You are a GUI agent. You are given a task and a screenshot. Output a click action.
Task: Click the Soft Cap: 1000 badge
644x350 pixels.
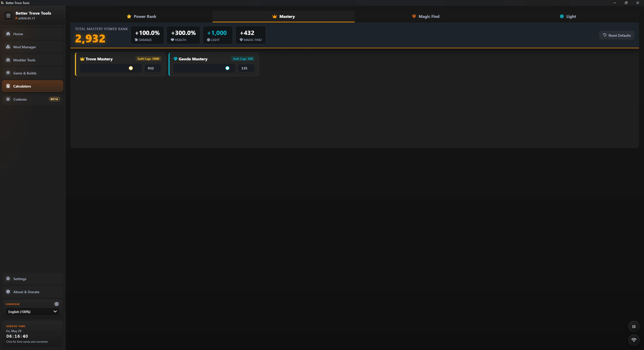click(148, 59)
